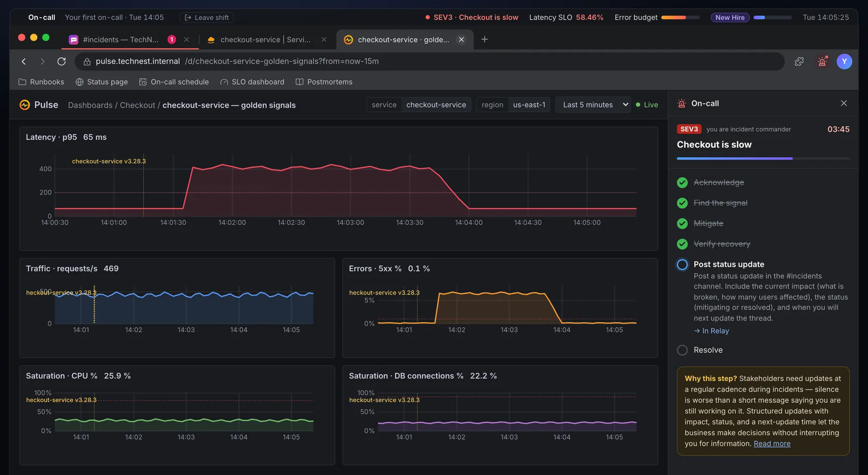Viewport: 868px width, 475px height.
Task: Click the Pulse logo icon
Action: tap(25, 105)
